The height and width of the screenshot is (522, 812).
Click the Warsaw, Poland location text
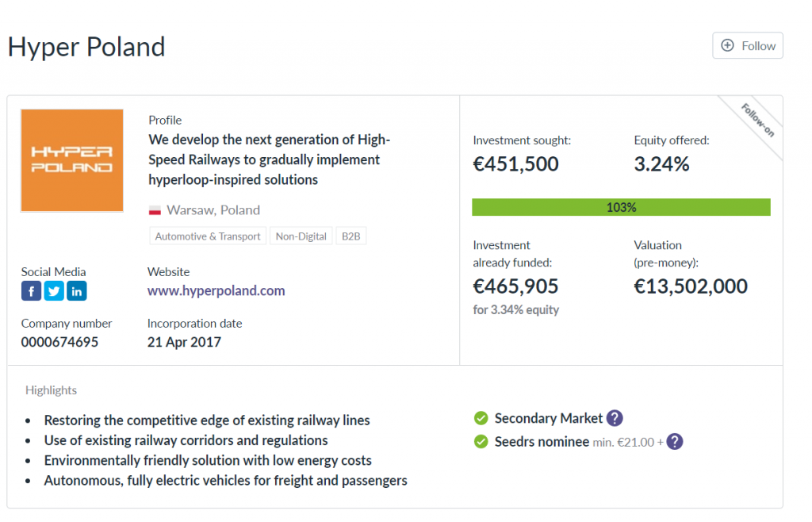click(x=213, y=210)
